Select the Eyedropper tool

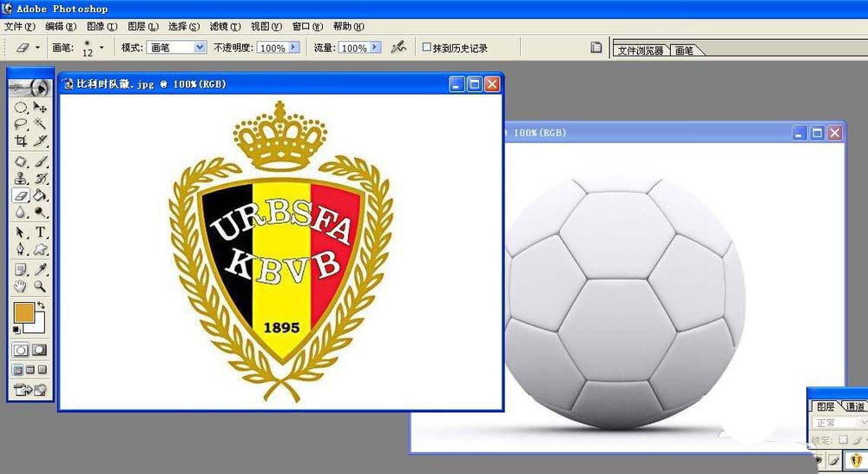tap(40, 270)
